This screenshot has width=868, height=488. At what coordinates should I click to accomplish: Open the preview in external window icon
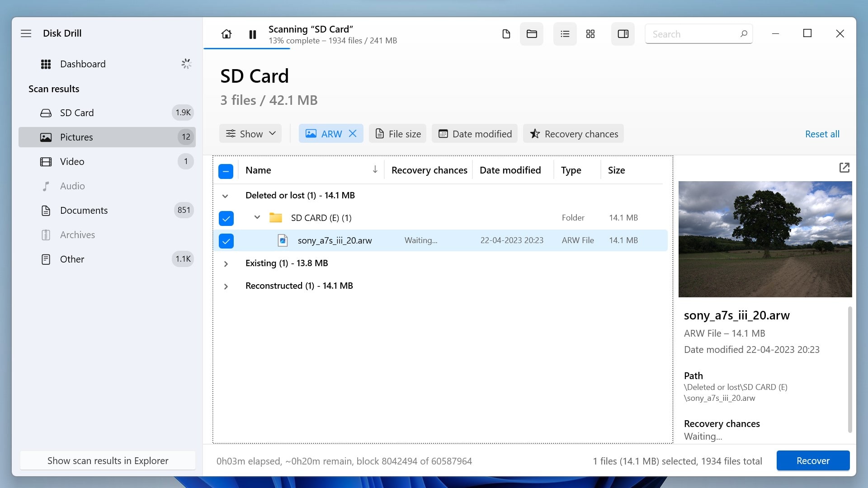click(x=844, y=168)
